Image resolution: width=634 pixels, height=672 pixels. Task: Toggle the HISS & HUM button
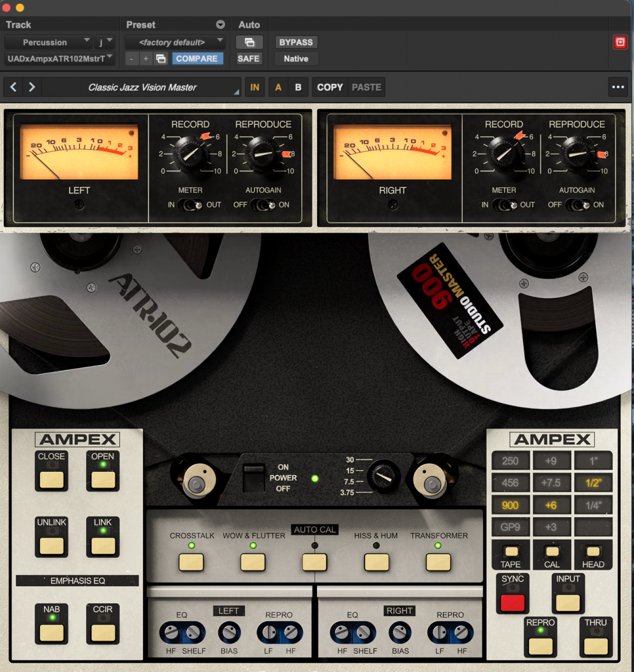tap(376, 562)
